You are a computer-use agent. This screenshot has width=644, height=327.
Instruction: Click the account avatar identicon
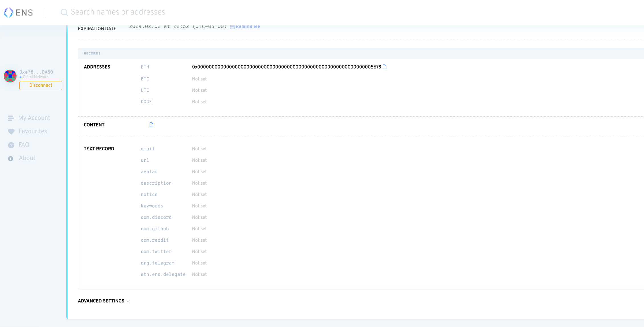10,76
